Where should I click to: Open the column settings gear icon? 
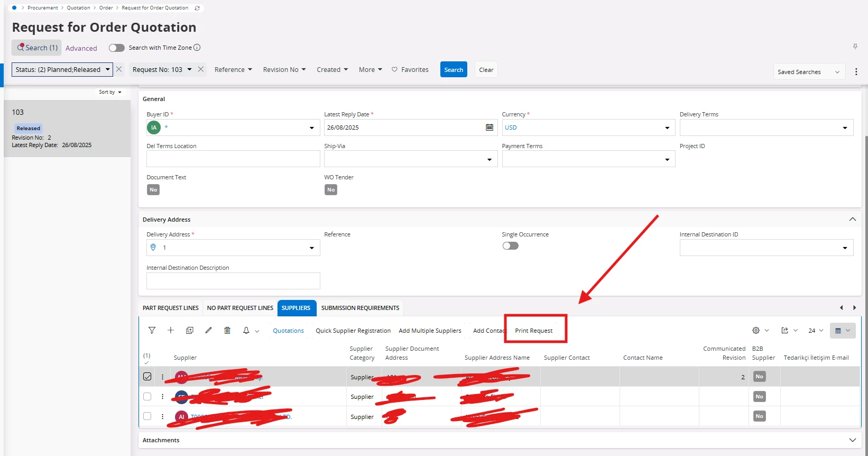point(756,331)
